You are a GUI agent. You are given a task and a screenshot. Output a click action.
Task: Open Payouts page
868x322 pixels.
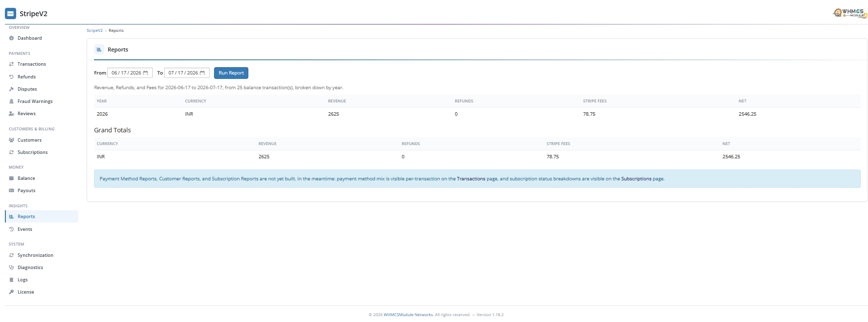[x=42, y=191]
